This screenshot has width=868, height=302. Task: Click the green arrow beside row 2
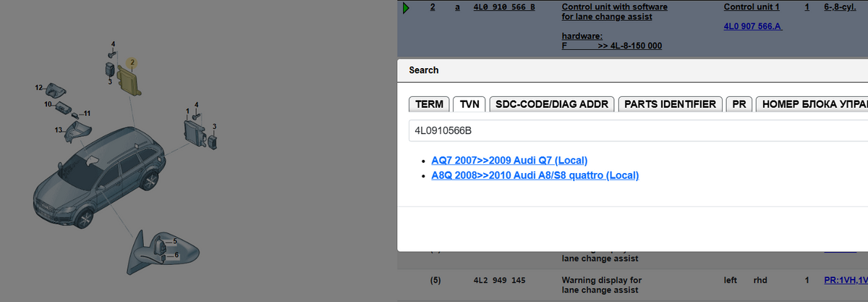click(406, 8)
